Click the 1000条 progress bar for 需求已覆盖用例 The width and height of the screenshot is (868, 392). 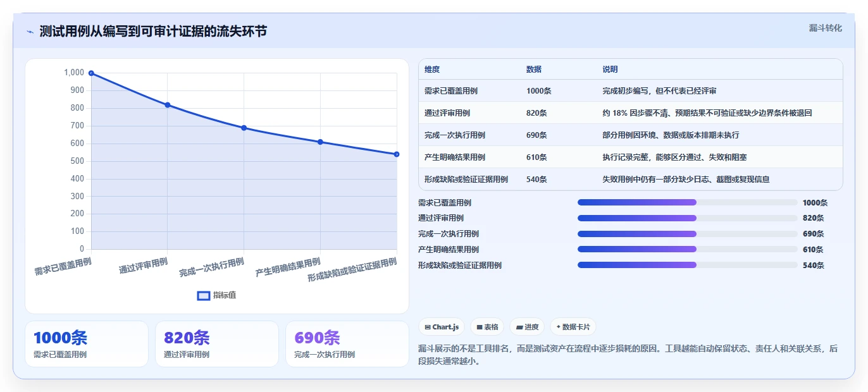click(687, 202)
